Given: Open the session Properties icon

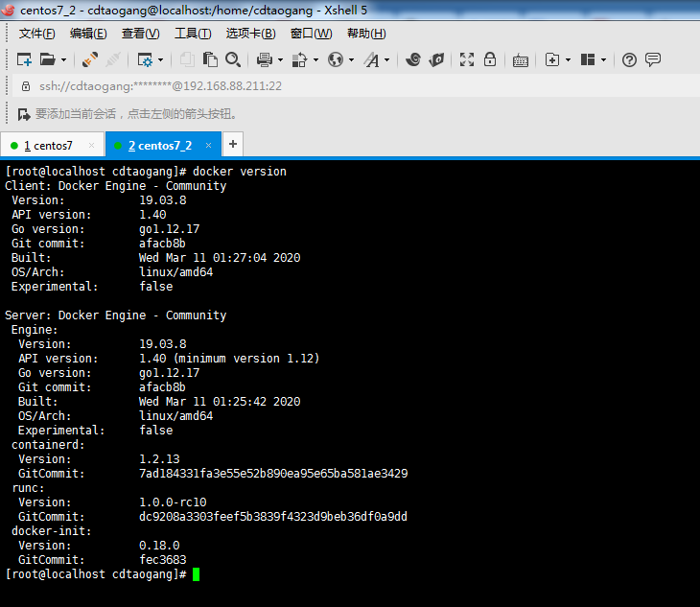Looking at the screenshot, I should click(145, 59).
